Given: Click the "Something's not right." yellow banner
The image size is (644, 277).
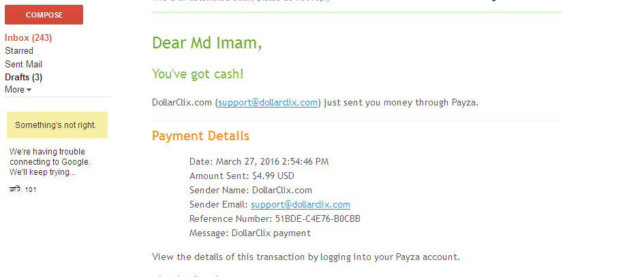Looking at the screenshot, I should coord(56,125).
